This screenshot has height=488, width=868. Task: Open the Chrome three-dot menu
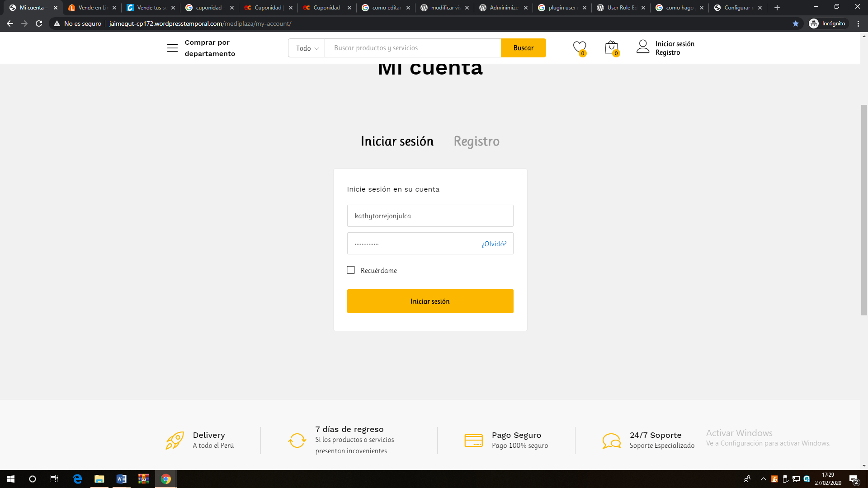(858, 23)
